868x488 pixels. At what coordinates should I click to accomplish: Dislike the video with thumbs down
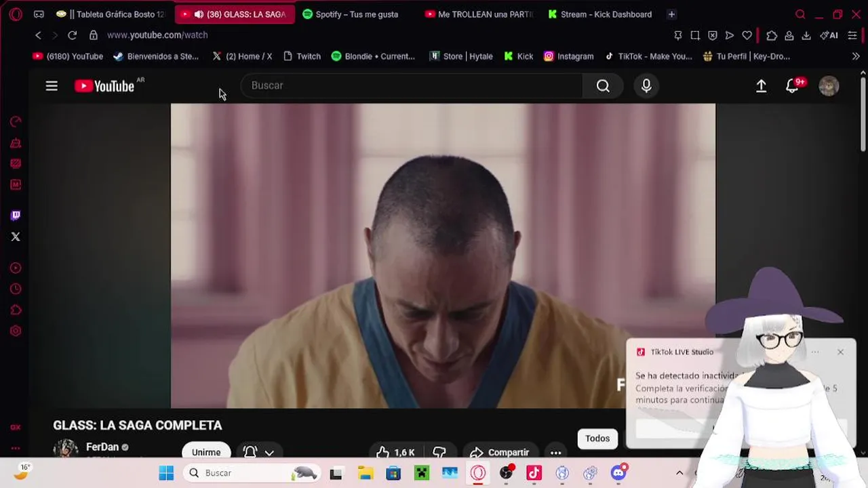pyautogui.click(x=439, y=453)
